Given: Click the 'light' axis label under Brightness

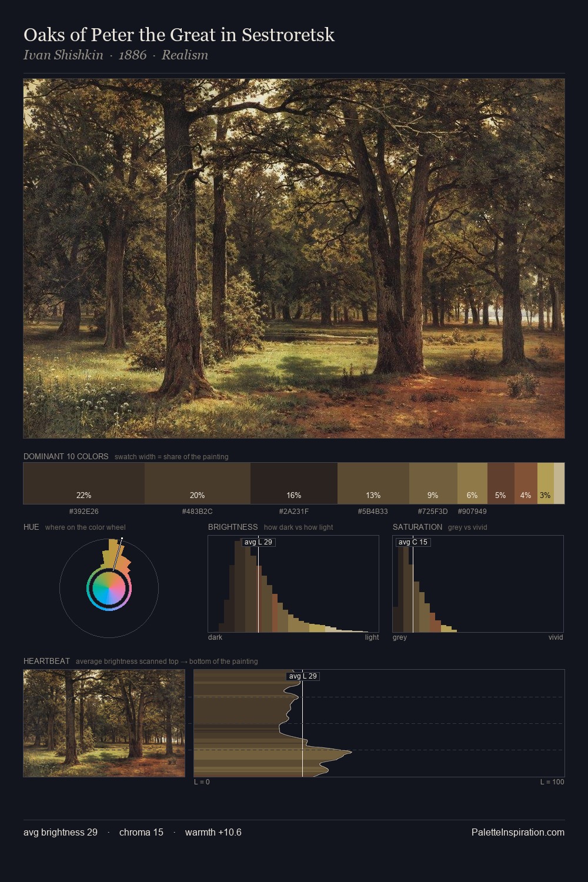Looking at the screenshot, I should (372, 637).
